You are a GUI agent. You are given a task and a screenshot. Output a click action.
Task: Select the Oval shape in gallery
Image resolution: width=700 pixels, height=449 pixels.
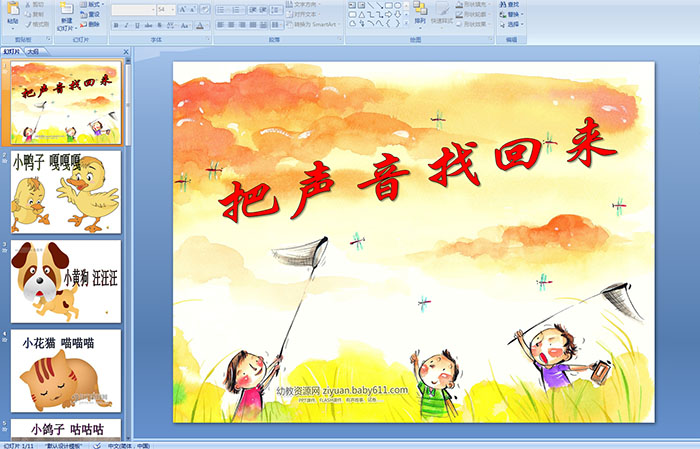point(397,5)
